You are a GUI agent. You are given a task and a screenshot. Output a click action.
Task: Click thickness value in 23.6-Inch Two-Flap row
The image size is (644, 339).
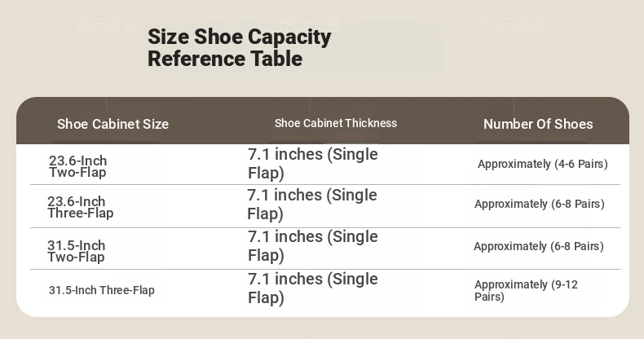click(x=312, y=163)
